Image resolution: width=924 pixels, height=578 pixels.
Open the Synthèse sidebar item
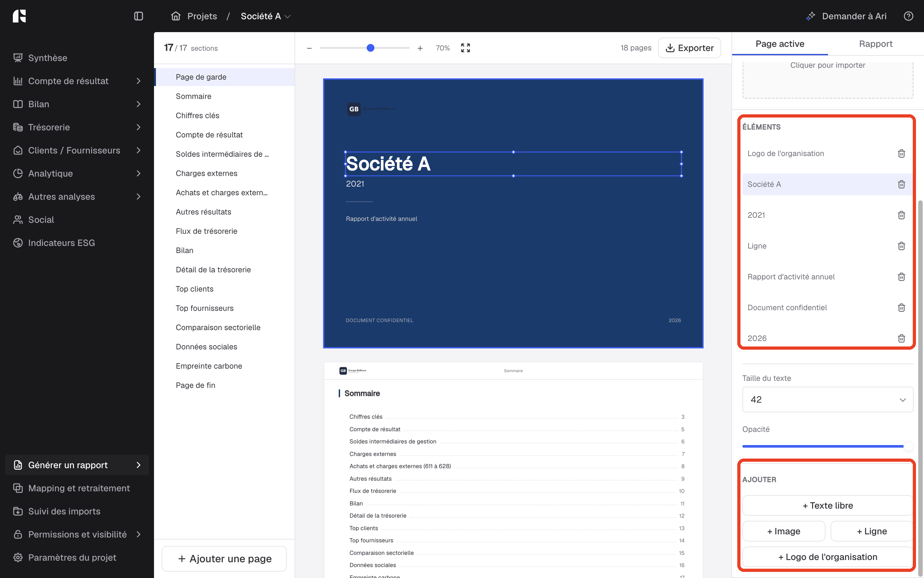77,58
